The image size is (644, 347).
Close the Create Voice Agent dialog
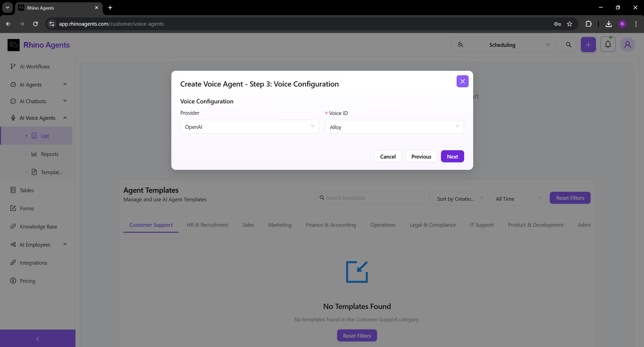462,81
